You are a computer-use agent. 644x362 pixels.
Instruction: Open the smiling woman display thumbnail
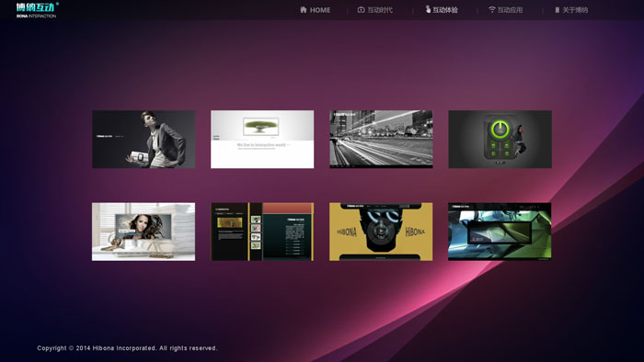tap(144, 232)
